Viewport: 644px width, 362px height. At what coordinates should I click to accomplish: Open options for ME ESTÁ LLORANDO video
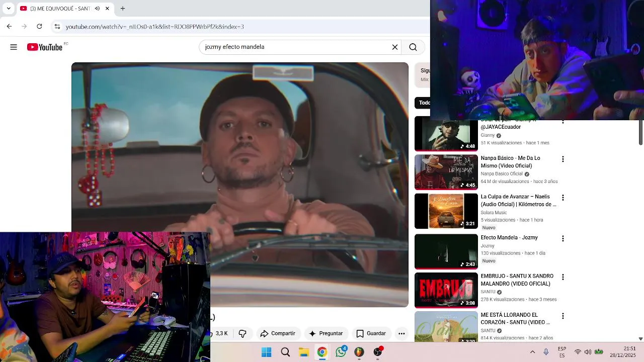563,316
